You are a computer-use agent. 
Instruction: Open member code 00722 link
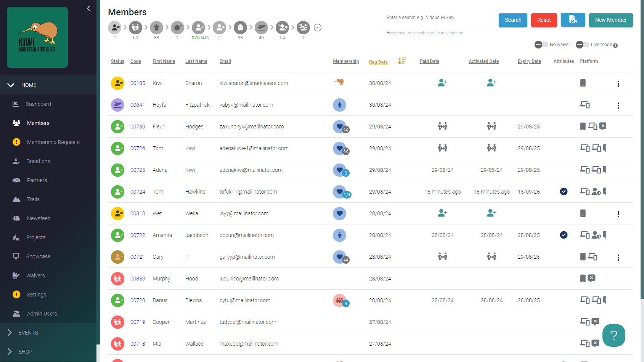click(138, 235)
